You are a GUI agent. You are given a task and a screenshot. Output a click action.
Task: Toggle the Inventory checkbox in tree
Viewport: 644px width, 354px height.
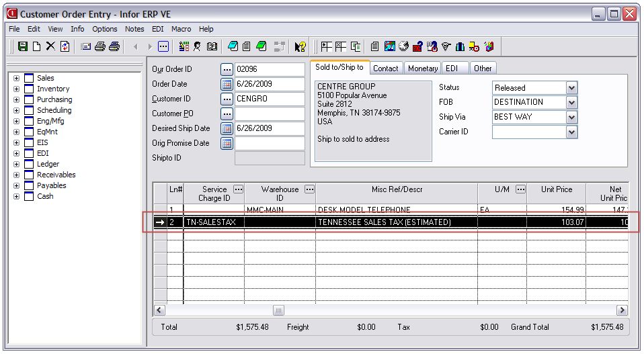point(29,89)
